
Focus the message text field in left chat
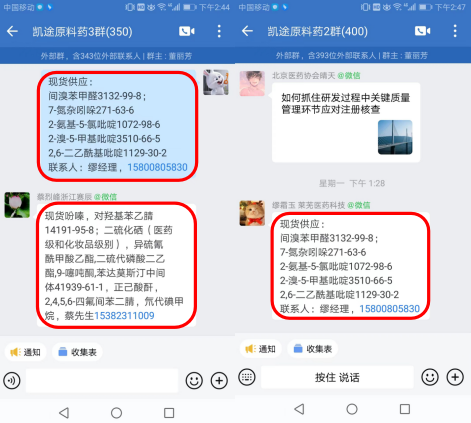pyautogui.click(x=102, y=380)
